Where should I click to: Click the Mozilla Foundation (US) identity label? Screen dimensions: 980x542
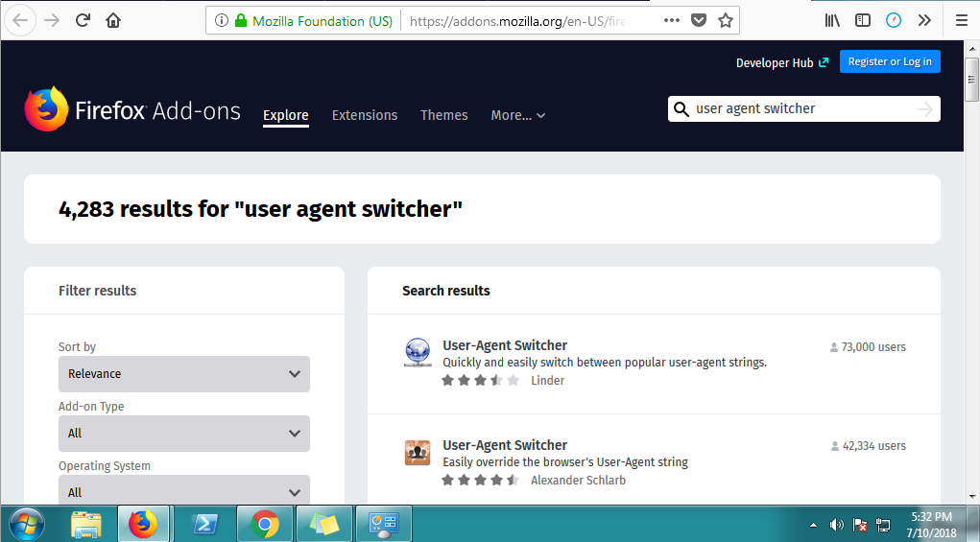click(322, 21)
